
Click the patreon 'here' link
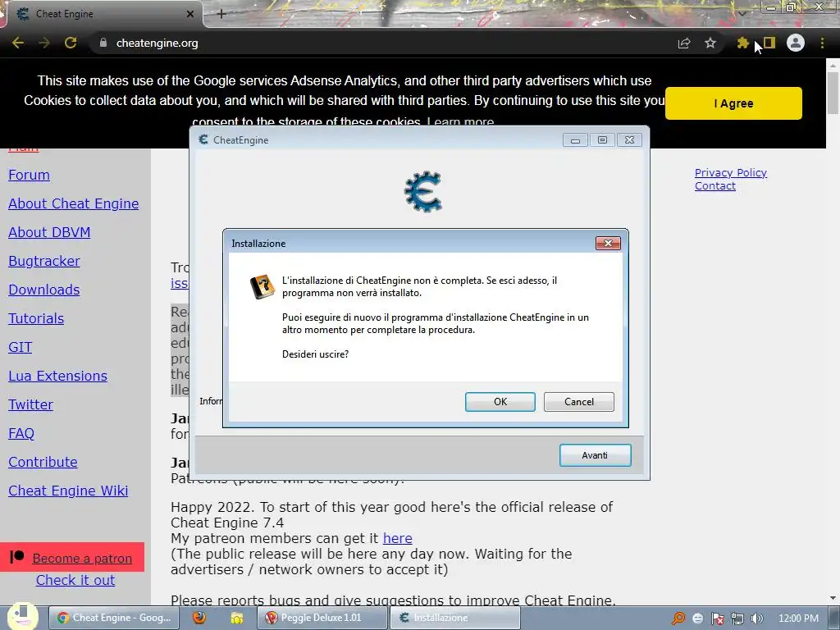[x=398, y=538]
